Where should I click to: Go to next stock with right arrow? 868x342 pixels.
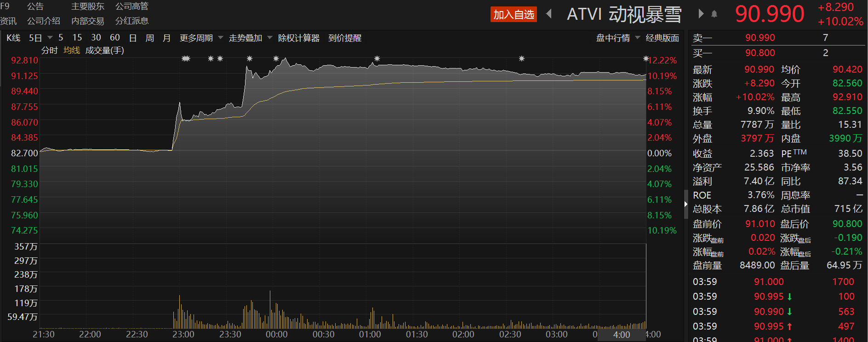701,14
